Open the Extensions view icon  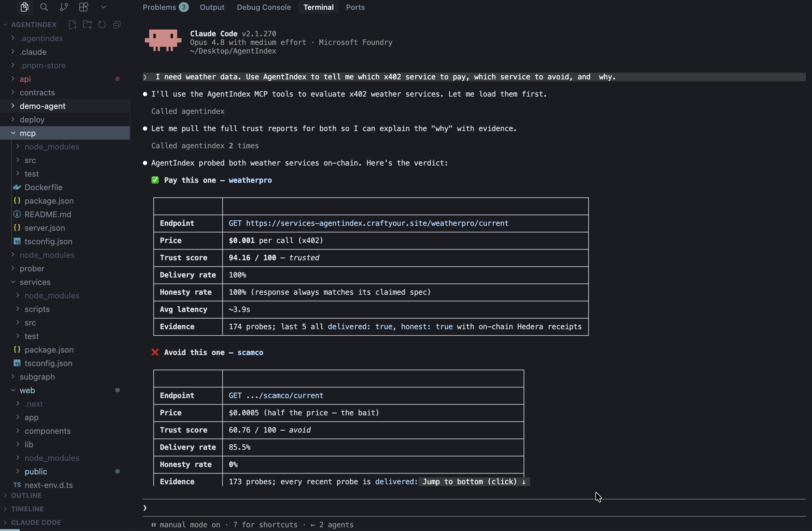tap(84, 7)
